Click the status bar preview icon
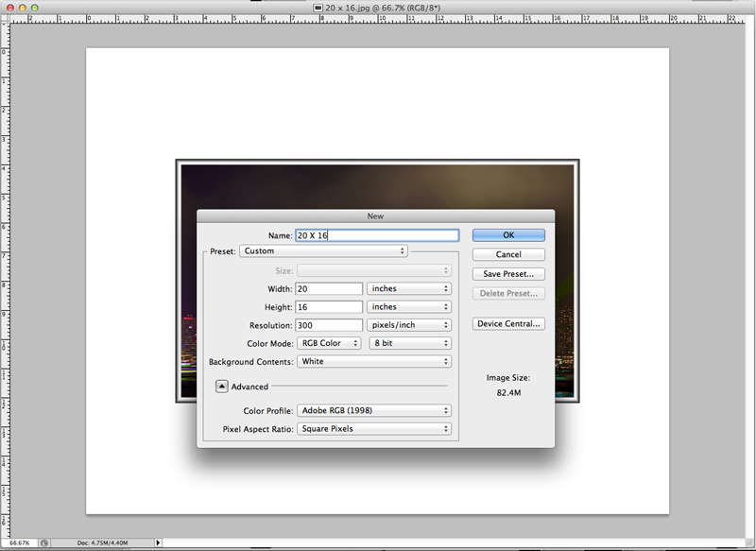 coord(44,542)
